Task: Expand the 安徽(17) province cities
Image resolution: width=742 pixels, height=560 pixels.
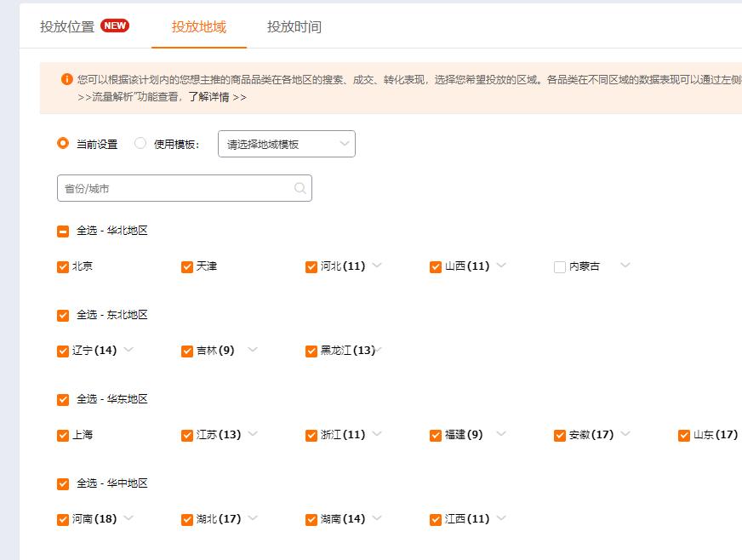Action: pos(625,435)
